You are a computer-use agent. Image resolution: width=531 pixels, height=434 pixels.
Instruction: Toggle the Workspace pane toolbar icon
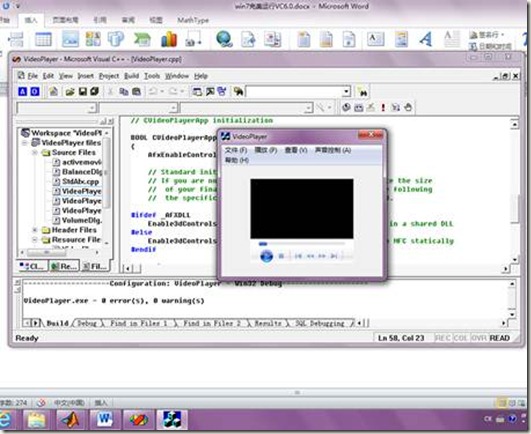[197, 91]
